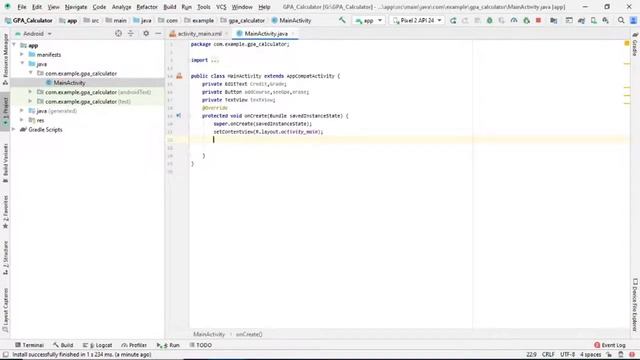The height and width of the screenshot is (360, 640).
Task: Collapse the app module node
Action: click(14, 45)
